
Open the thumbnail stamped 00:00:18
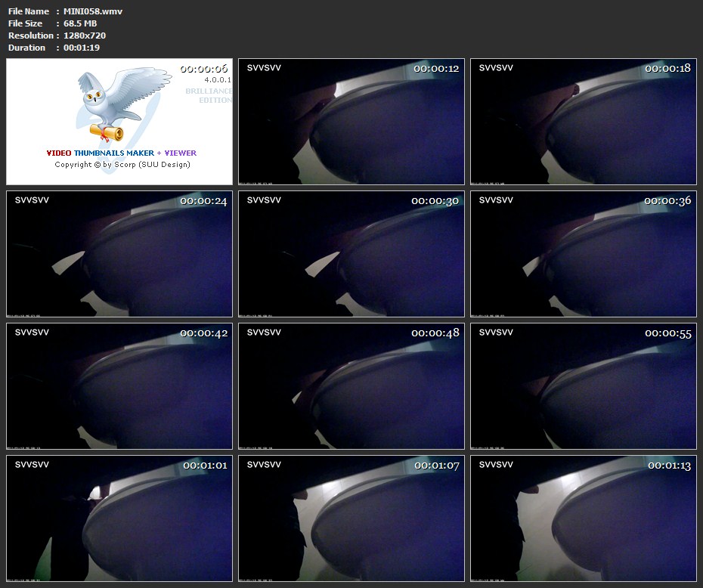(584, 122)
